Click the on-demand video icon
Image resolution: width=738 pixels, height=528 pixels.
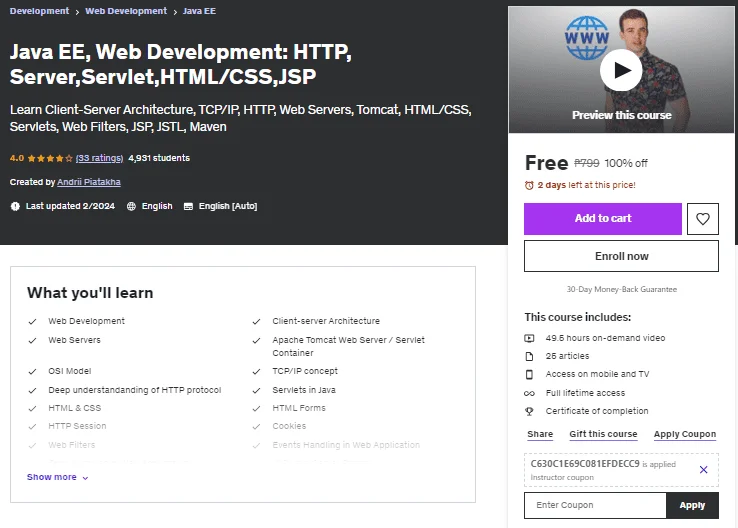[529, 338]
